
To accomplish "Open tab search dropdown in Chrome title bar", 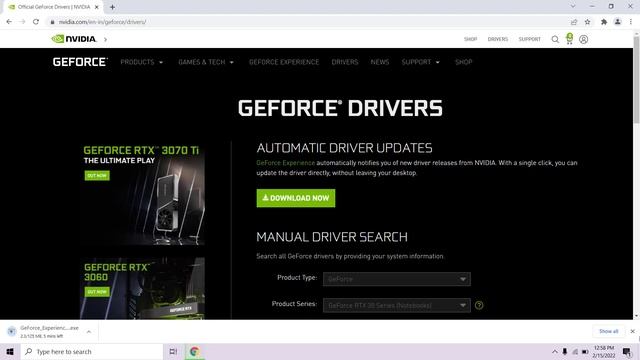I will [x=573, y=7].
